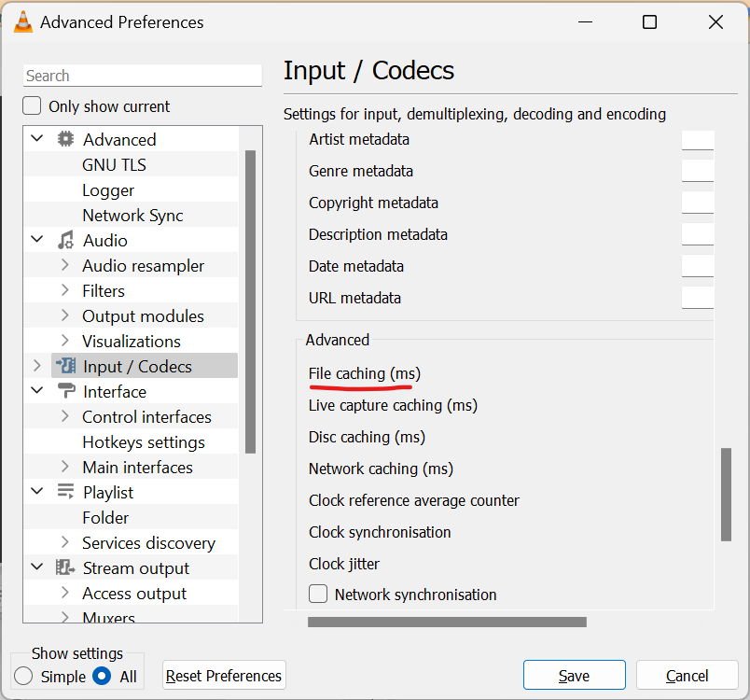Open the Audio section via its note icon
This screenshot has width=750, height=700.
(66, 240)
